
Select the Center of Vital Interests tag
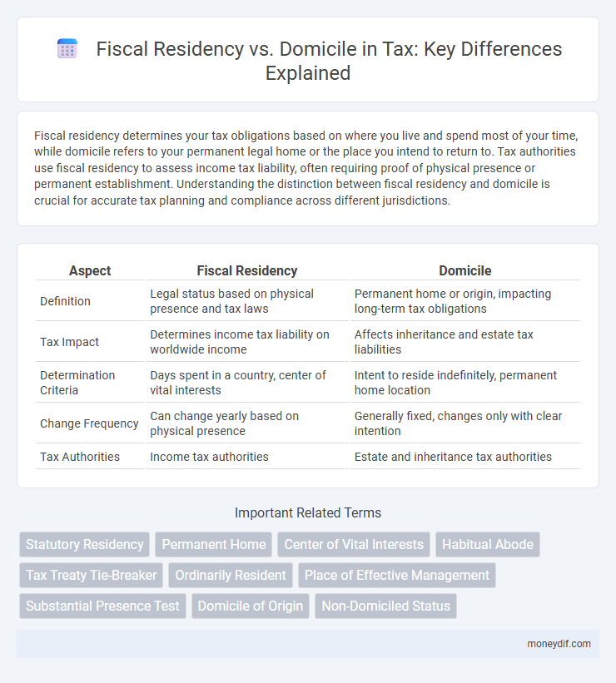tap(354, 544)
